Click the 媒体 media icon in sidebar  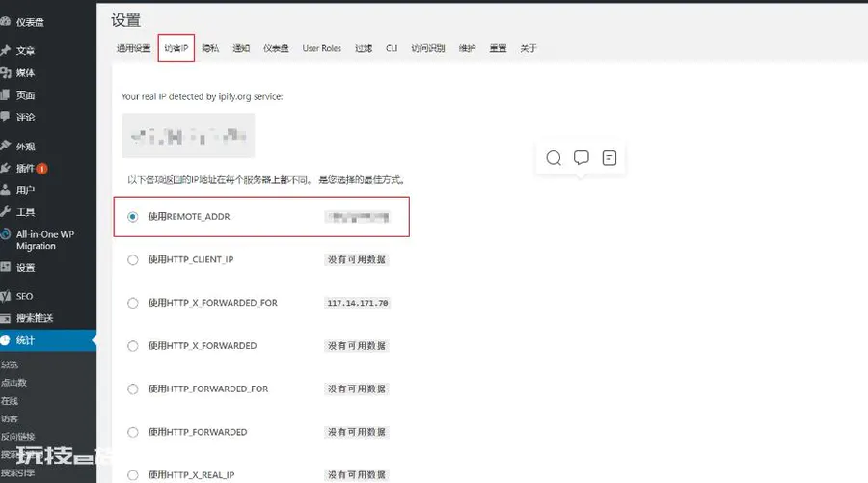point(6,72)
